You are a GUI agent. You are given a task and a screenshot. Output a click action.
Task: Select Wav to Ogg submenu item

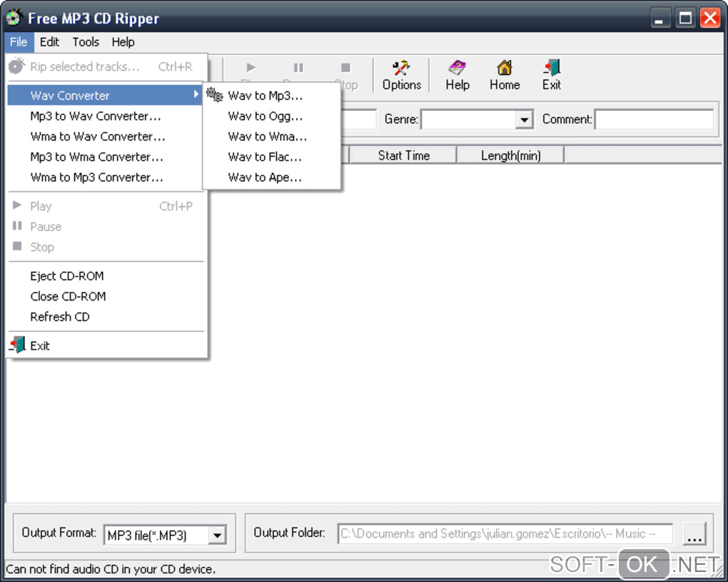(272, 116)
